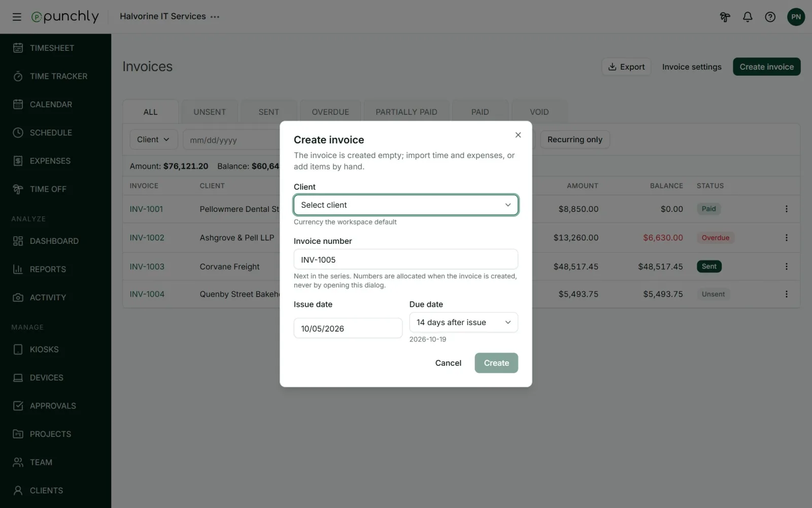Open the PN user avatar menu
This screenshot has width=812, height=508.
click(796, 17)
